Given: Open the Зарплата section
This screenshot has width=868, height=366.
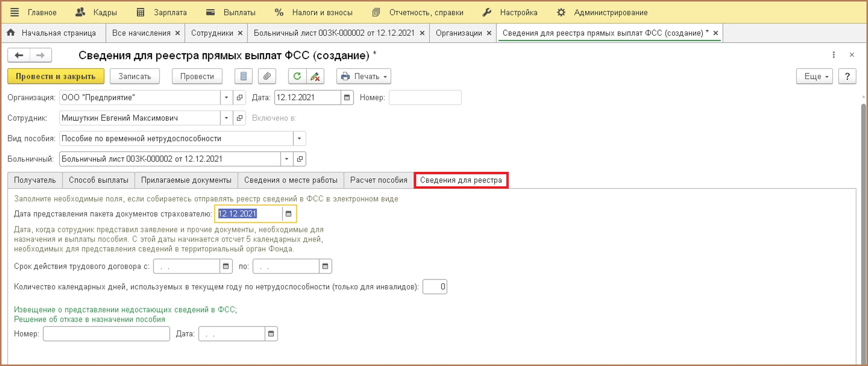Looking at the screenshot, I should coord(162,12).
